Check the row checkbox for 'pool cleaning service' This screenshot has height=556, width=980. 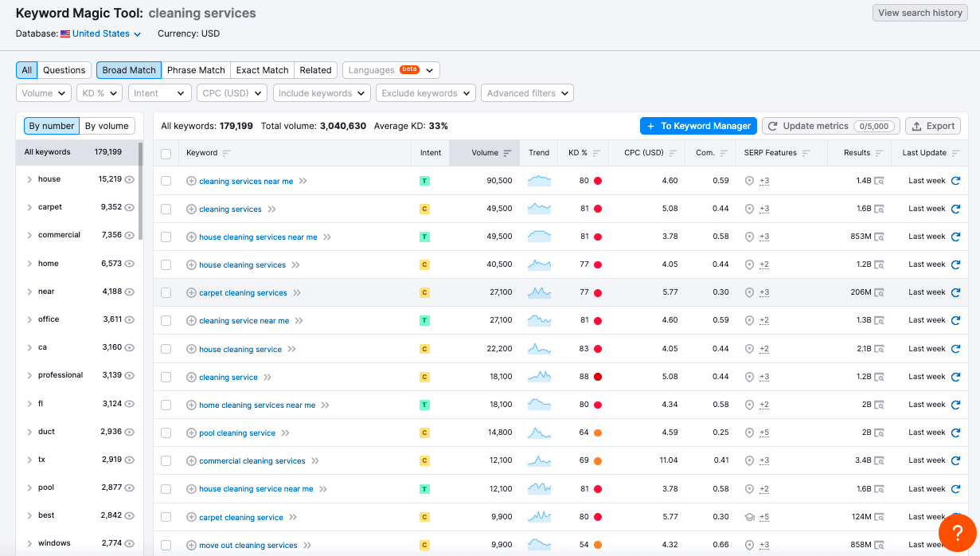click(x=166, y=432)
